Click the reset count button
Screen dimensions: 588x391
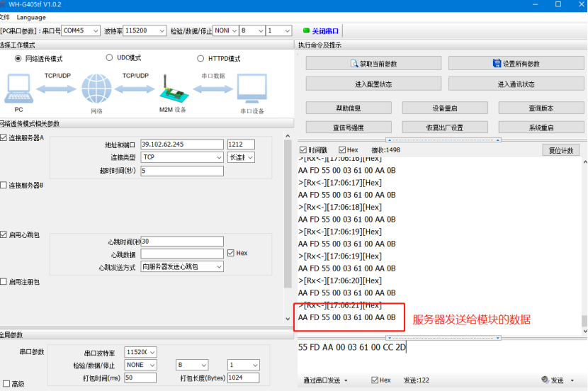tap(560, 150)
